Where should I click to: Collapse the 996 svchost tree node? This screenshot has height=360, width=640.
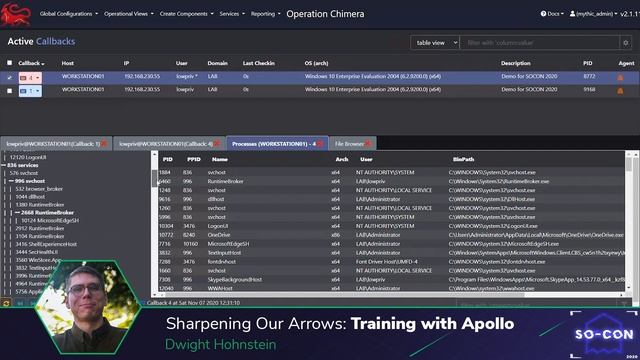(x=11, y=181)
